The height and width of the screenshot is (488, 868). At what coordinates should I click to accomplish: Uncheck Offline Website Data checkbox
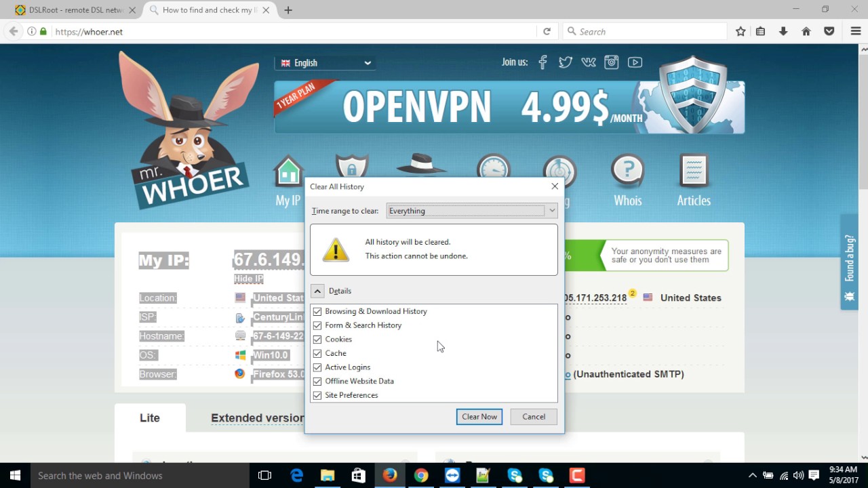coord(317,381)
